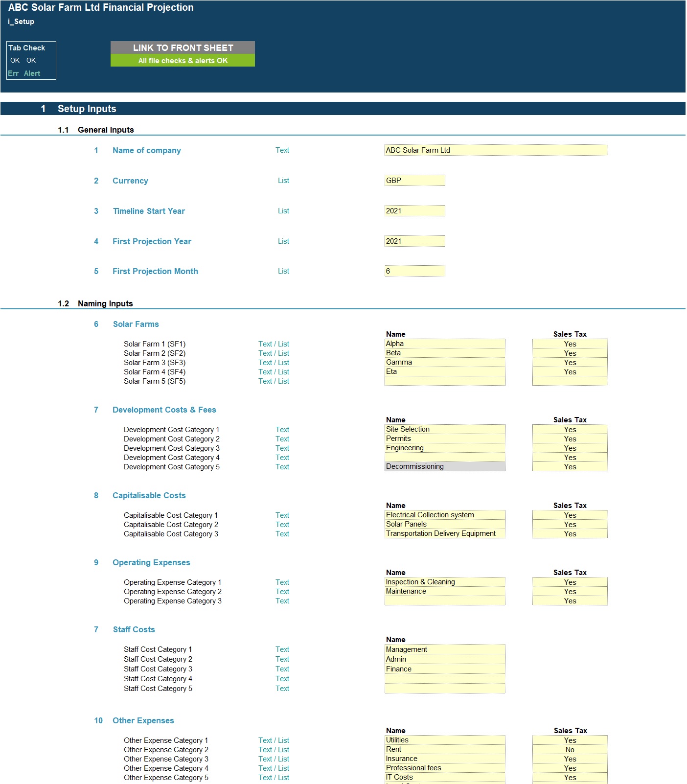The height and width of the screenshot is (784, 687).
Task: Open the Rent Sales Tax cell showing No
Action: [x=570, y=749]
